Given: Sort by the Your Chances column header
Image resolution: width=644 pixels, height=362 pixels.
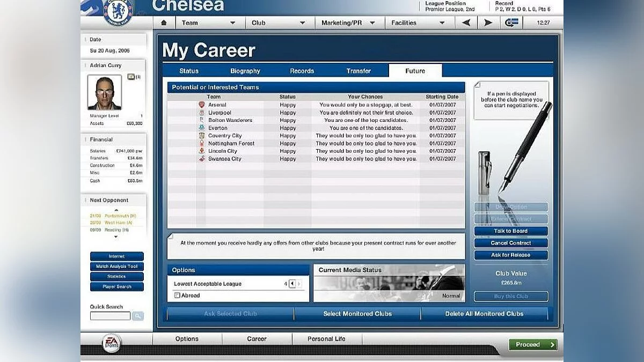Looking at the screenshot, I should [x=365, y=97].
